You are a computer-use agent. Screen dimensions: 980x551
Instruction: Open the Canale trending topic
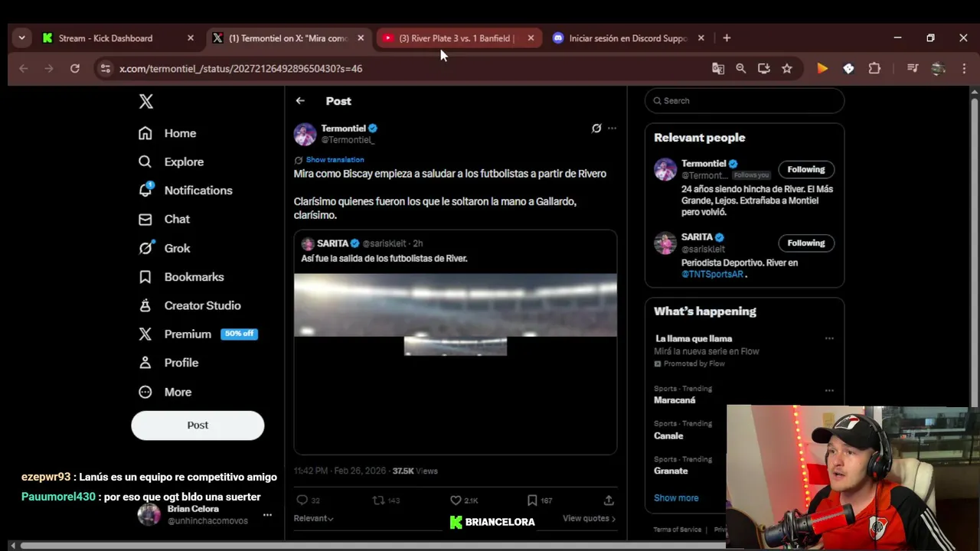click(668, 435)
